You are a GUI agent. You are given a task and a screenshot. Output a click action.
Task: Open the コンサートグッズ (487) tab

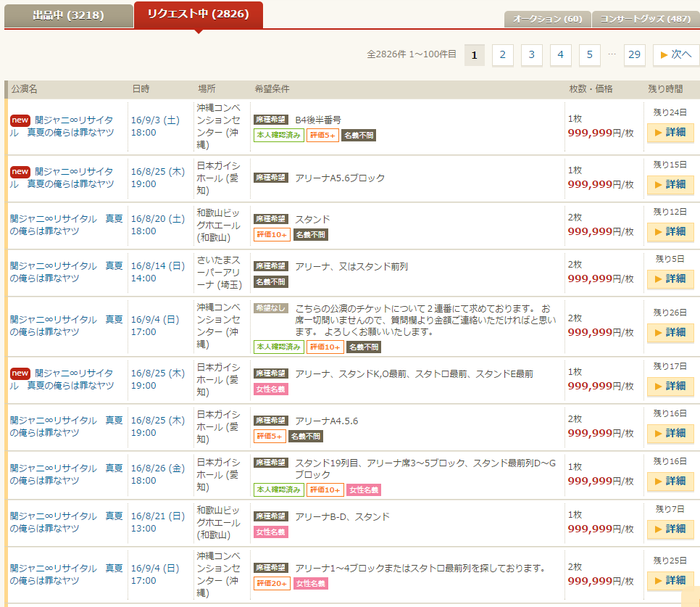(646, 19)
